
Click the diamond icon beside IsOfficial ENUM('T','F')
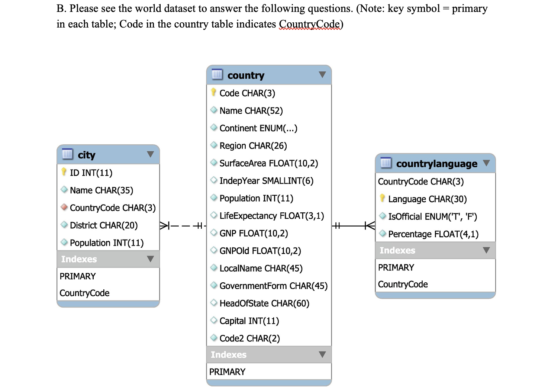point(383,216)
